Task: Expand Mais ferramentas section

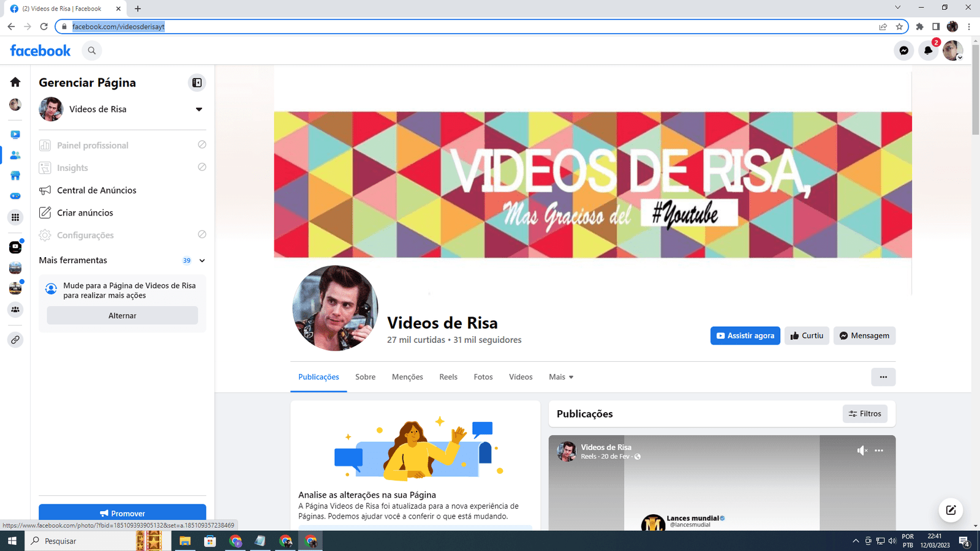Action: point(123,260)
